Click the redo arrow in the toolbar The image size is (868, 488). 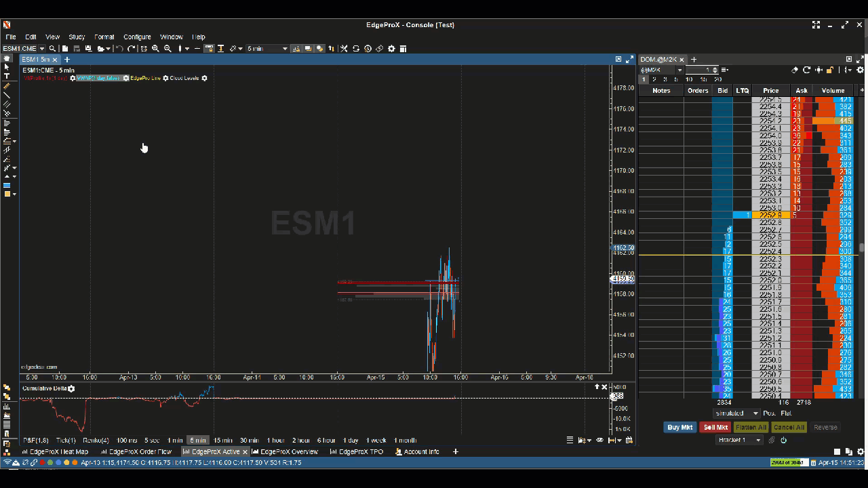tap(132, 49)
